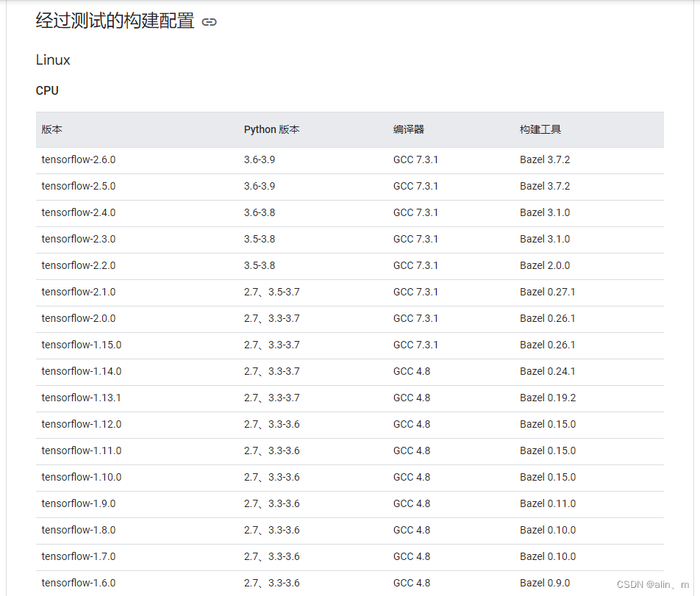Screen dimensions: 700x596
Task: Select the tensorflow-1.10.0 cell
Action: point(81,477)
